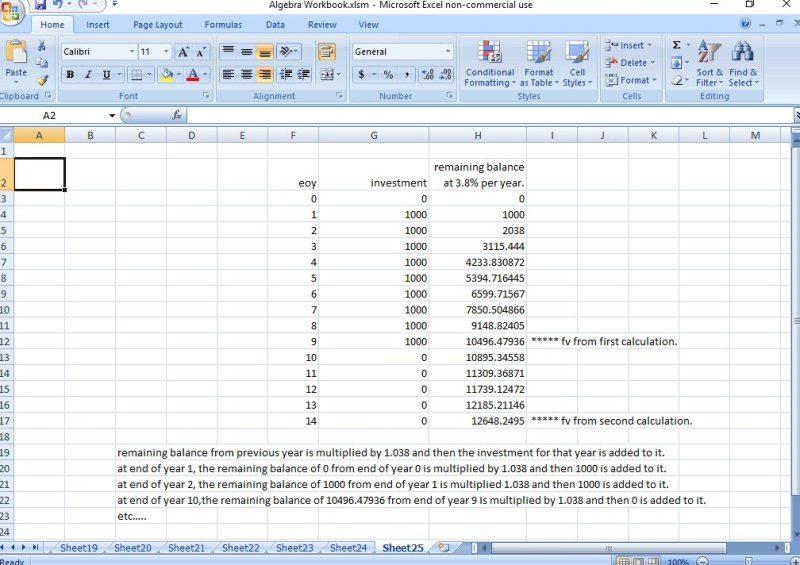800x565 pixels.
Task: Increase the indent
Action: point(304,75)
